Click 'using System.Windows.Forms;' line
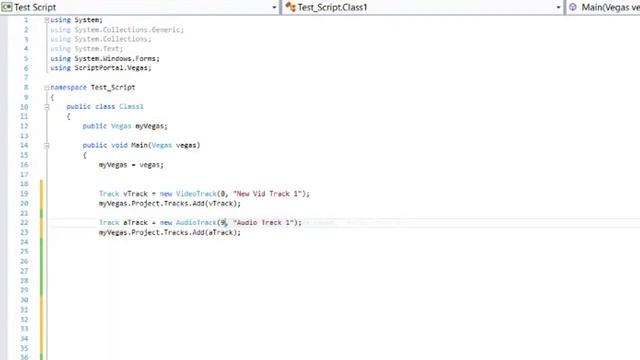640x360 pixels. click(x=105, y=58)
